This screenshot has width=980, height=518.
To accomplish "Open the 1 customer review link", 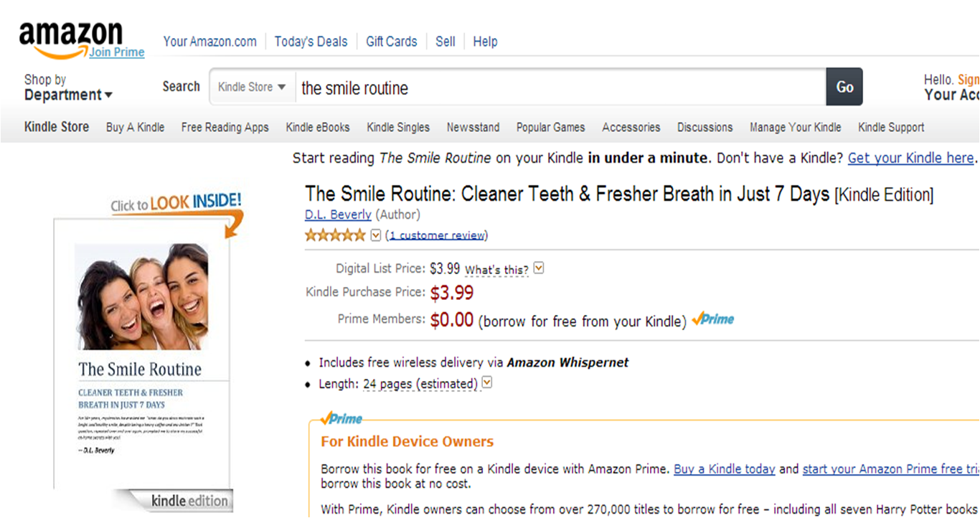I will coord(438,235).
